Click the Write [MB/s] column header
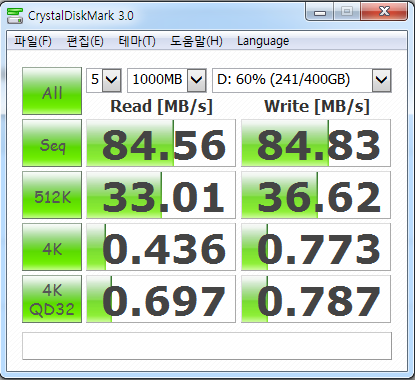The width and height of the screenshot is (415, 380). pos(317,107)
